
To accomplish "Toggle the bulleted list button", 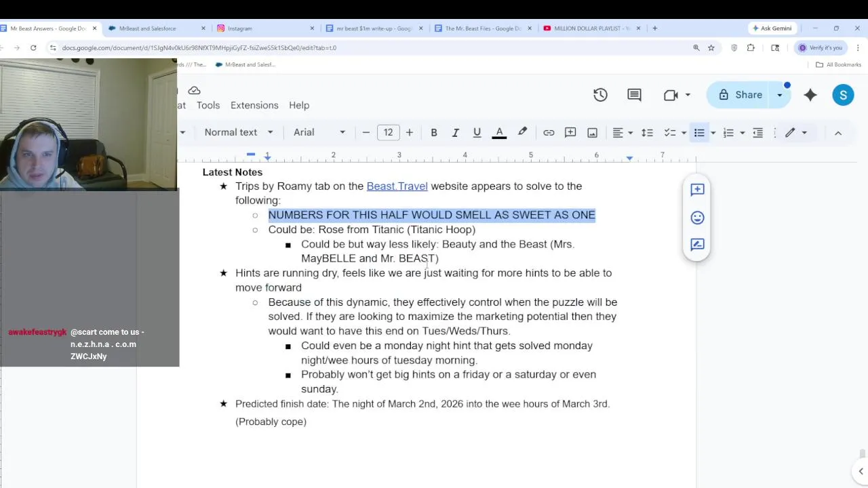I will (x=699, y=132).
